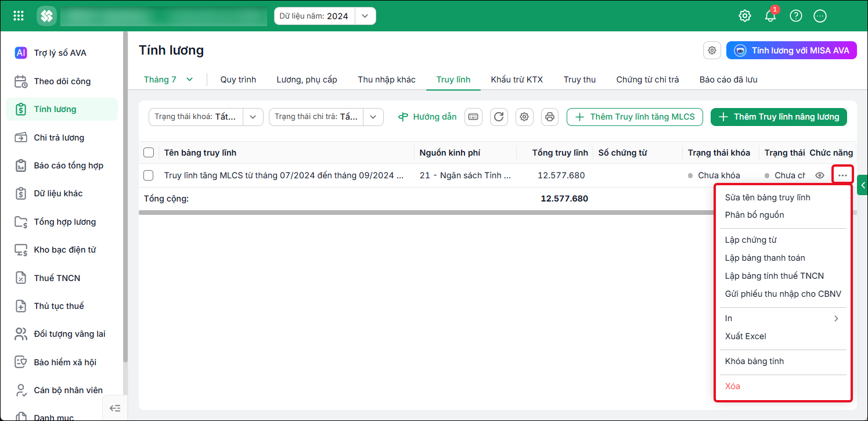Open the Hướng dẫn guide link

tap(427, 117)
